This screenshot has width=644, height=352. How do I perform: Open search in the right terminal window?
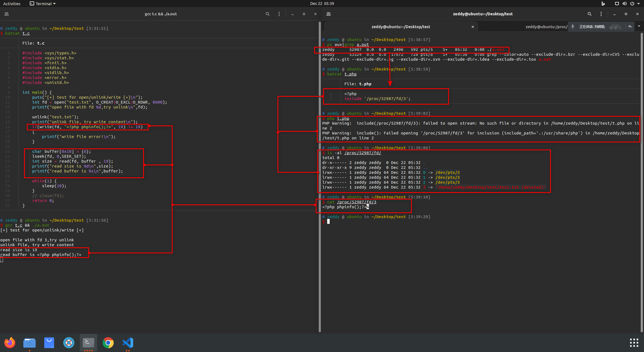pyautogui.click(x=589, y=14)
